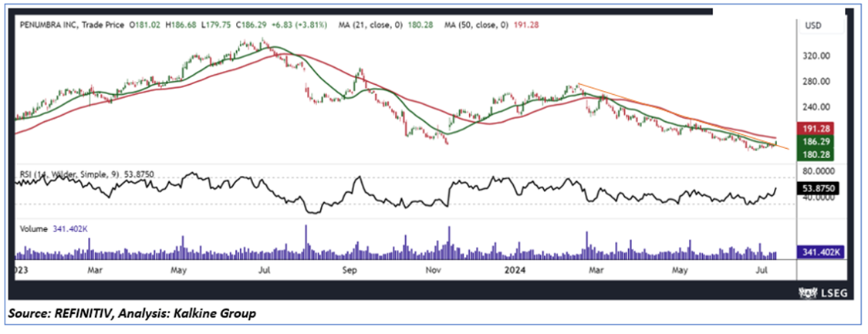Click the green 186.29 last price tag
This screenshot has height=334, width=868.
click(x=816, y=142)
